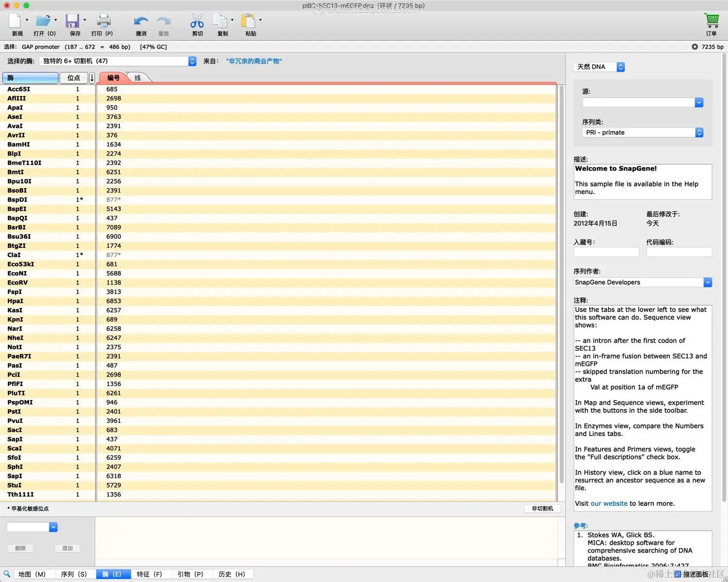This screenshot has width=728, height=582.
Task: Open a file with the 打开 folder icon
Action: [43, 21]
